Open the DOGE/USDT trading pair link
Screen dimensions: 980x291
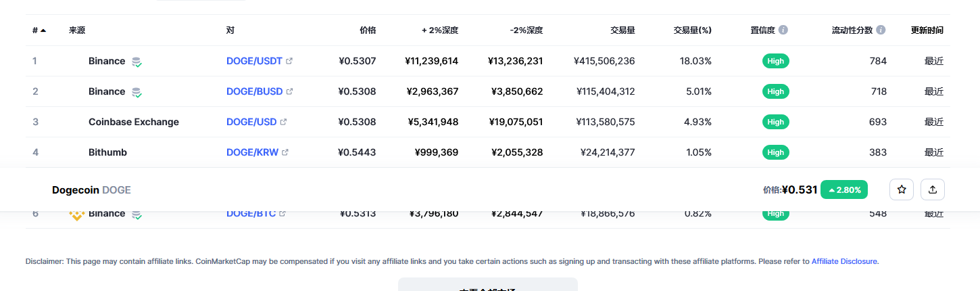254,61
